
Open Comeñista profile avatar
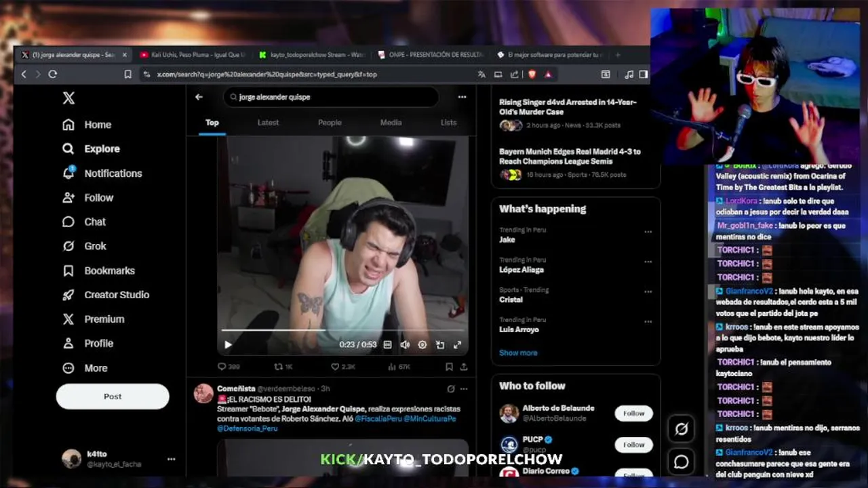(203, 393)
